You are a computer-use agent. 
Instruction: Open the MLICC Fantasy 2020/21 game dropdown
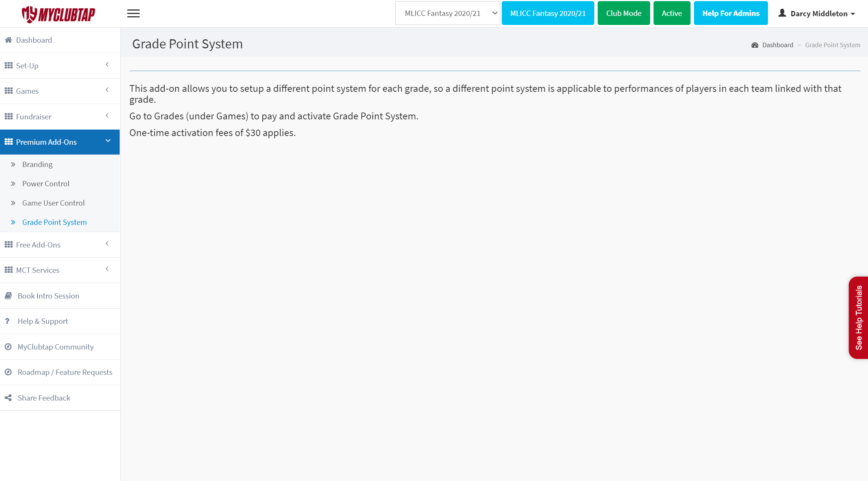[447, 13]
